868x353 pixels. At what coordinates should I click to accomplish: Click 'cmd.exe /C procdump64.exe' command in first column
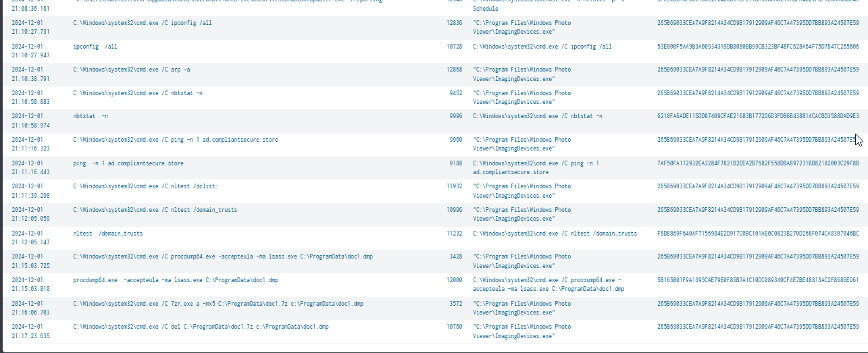point(223,256)
